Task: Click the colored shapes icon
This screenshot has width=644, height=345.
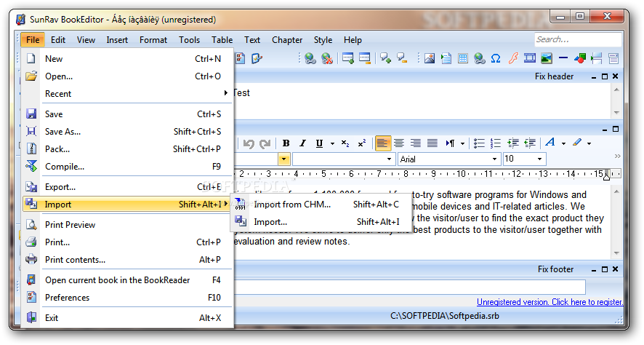Action: pyautogui.click(x=580, y=58)
